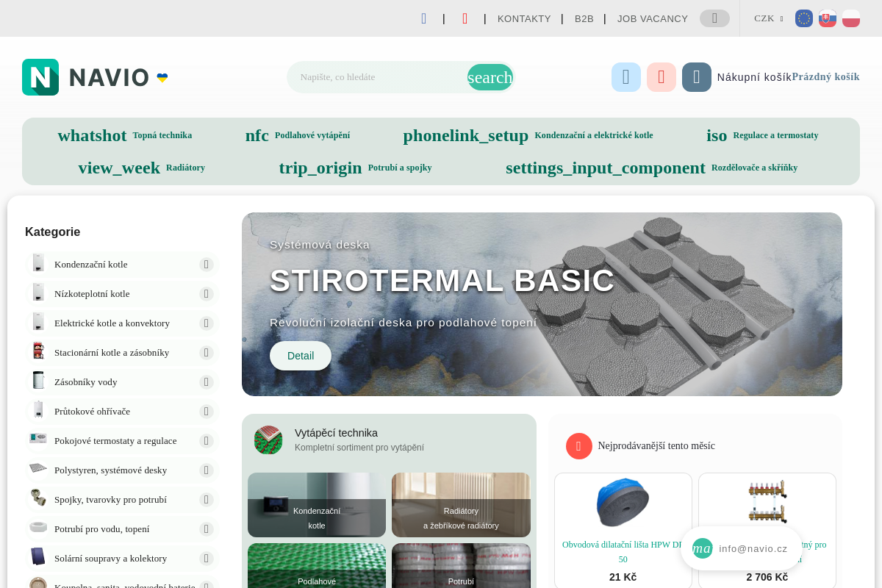The height and width of the screenshot is (588, 882).
Task: Click the search submit button
Action: (x=490, y=77)
